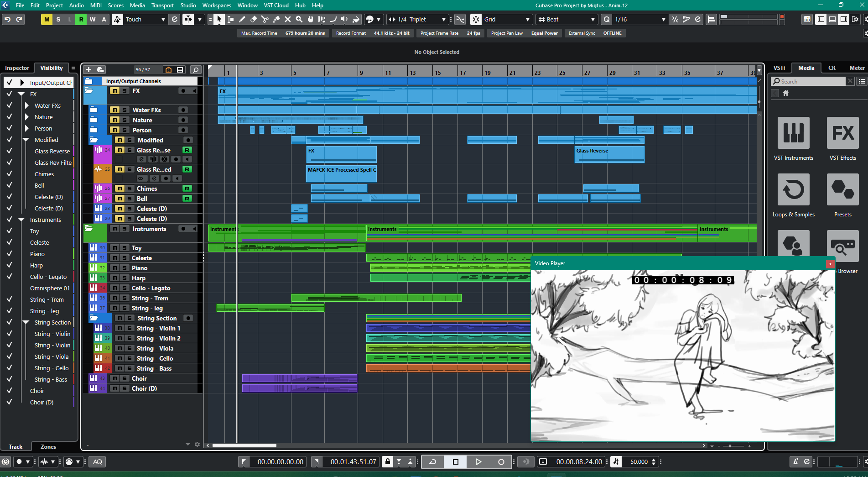Open the 1/16 quantize preset dropdown

[x=639, y=19]
